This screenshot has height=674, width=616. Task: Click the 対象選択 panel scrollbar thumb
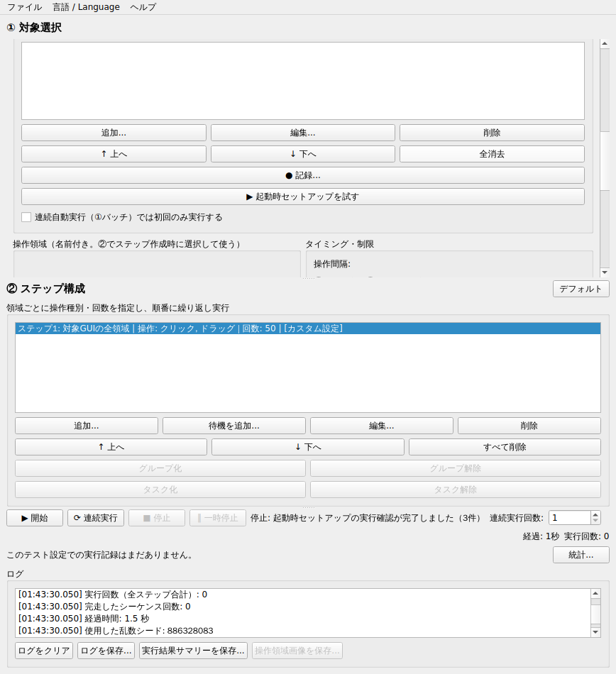point(605,161)
